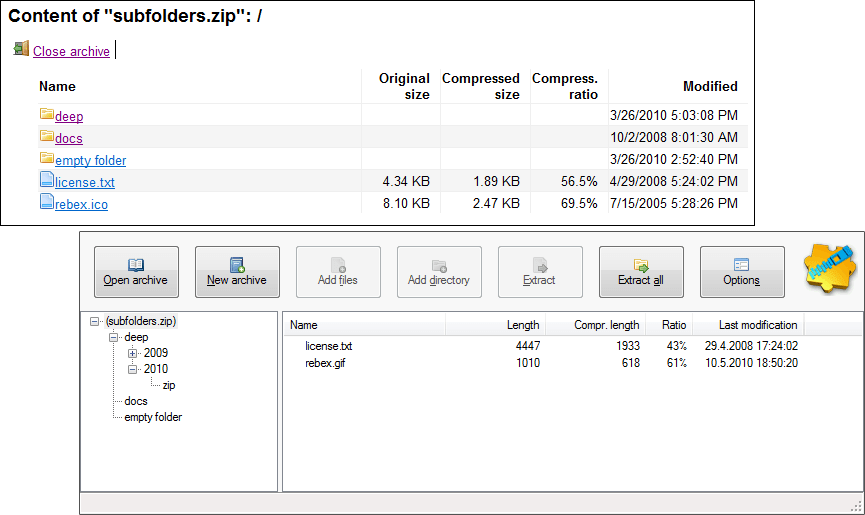This screenshot has width=865, height=515.
Task: Click the folder icon beside empty folder link
Action: click(x=46, y=158)
